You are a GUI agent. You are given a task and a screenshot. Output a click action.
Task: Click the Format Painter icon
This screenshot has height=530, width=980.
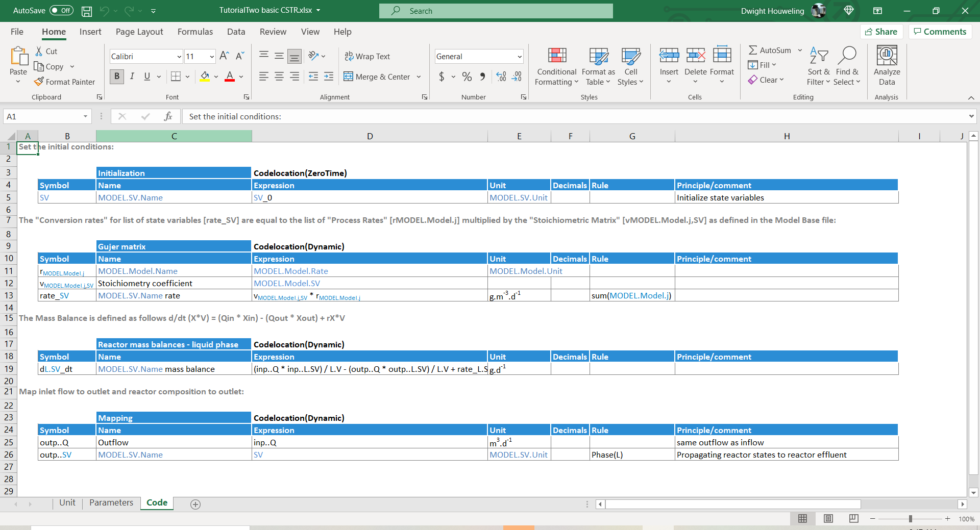point(39,82)
